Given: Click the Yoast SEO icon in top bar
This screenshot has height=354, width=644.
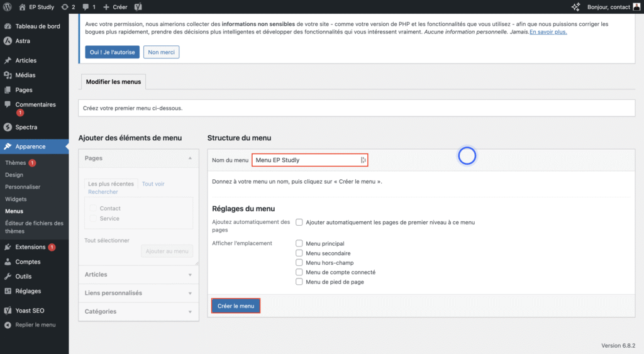Looking at the screenshot, I should click(138, 7).
